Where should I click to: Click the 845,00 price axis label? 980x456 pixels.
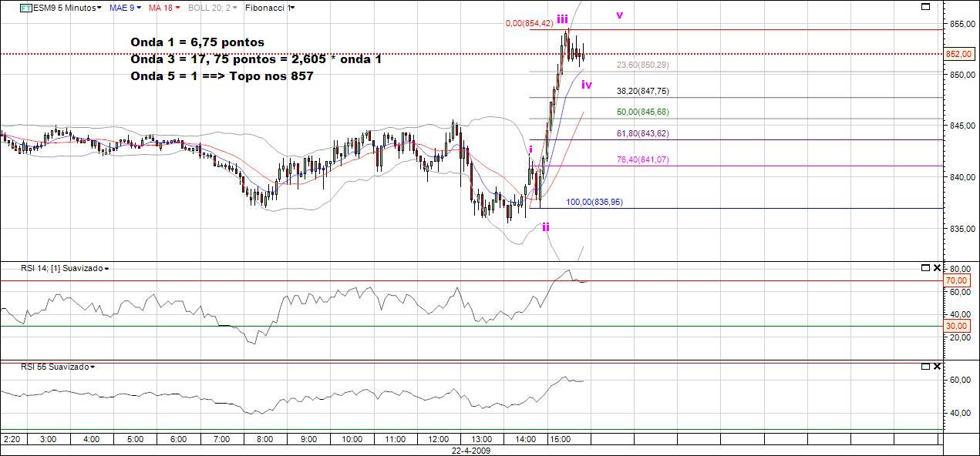(961, 126)
